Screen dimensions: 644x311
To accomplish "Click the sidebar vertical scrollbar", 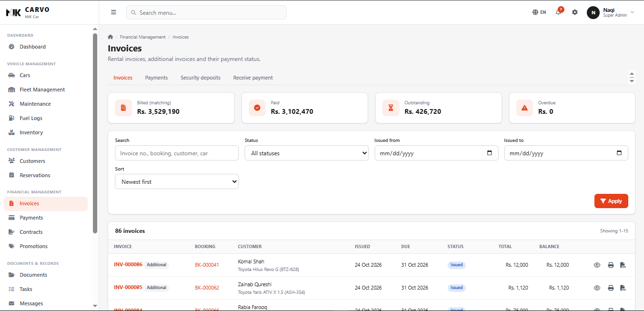I will coord(95,133).
